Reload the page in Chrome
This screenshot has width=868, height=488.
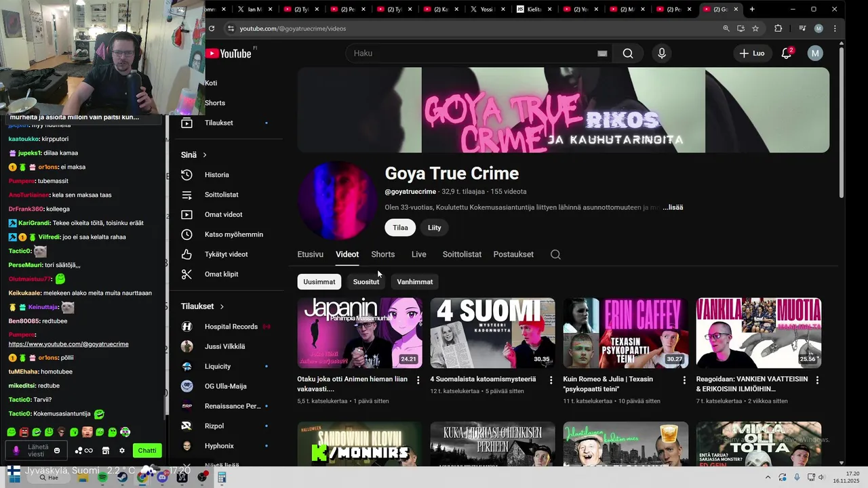point(212,28)
